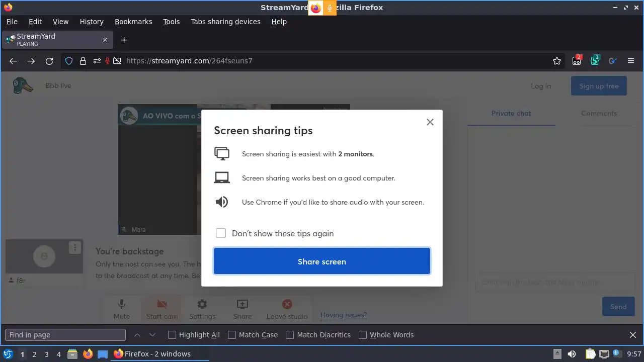Reload the current page
Screen dimensions: 644x362
[49, 61]
